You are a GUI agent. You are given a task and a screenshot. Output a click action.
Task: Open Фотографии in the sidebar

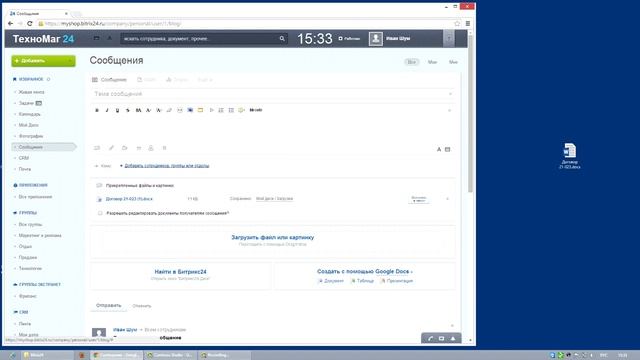(x=31, y=136)
